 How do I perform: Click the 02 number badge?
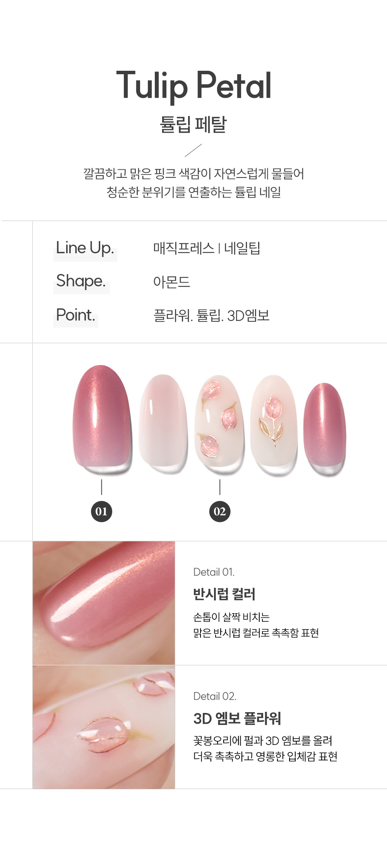(219, 512)
